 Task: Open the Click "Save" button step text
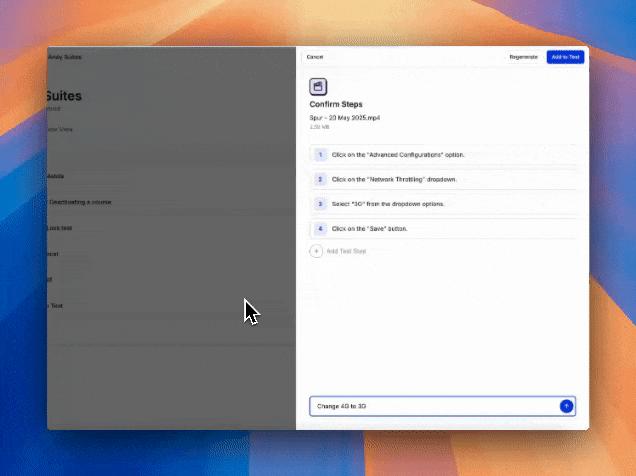pyautogui.click(x=370, y=228)
